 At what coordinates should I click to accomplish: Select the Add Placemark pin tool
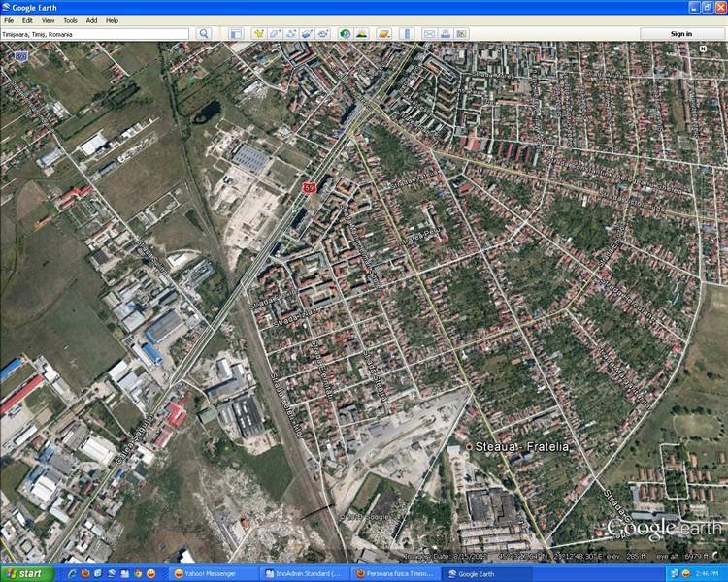[259, 34]
